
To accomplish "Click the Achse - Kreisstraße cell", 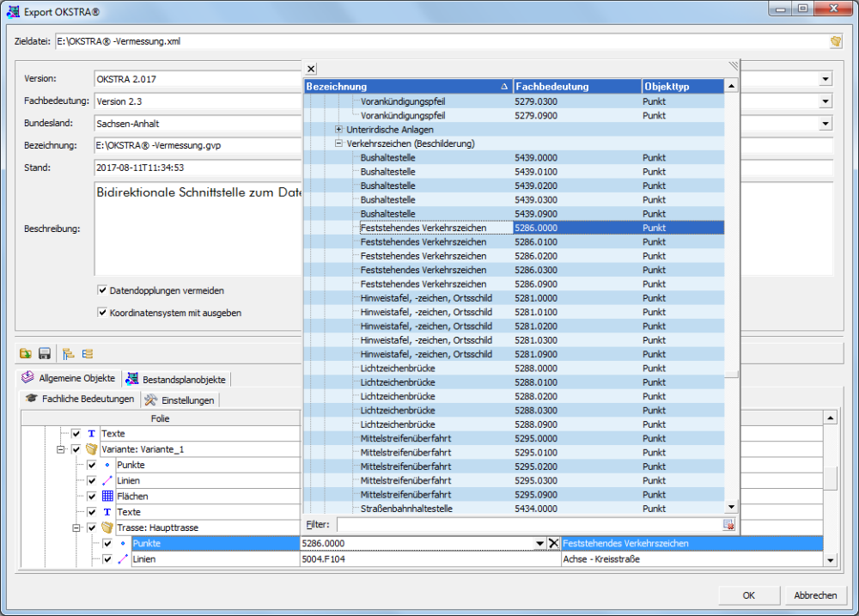I will click(x=691, y=559).
